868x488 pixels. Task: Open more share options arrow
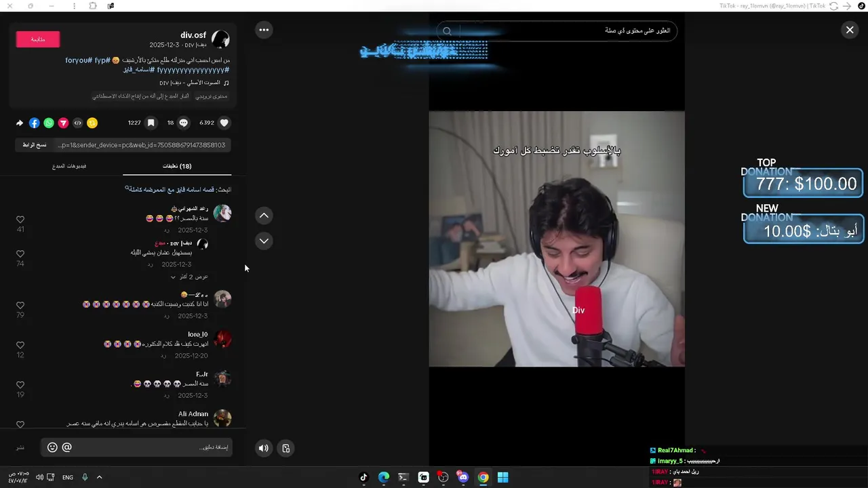[19, 123]
